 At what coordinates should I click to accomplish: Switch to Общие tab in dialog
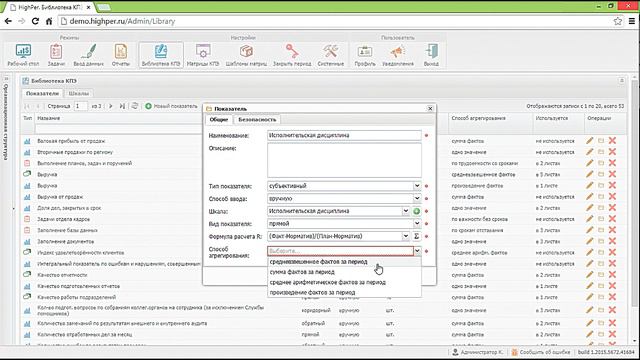[218, 120]
